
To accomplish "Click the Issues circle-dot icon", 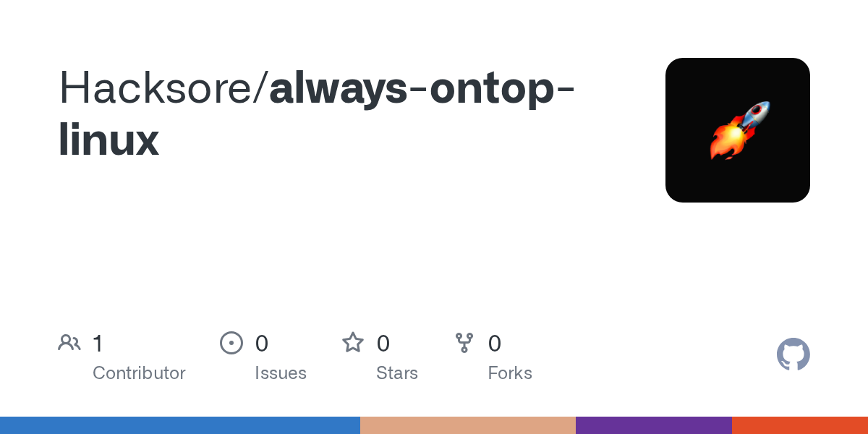I will point(231,343).
